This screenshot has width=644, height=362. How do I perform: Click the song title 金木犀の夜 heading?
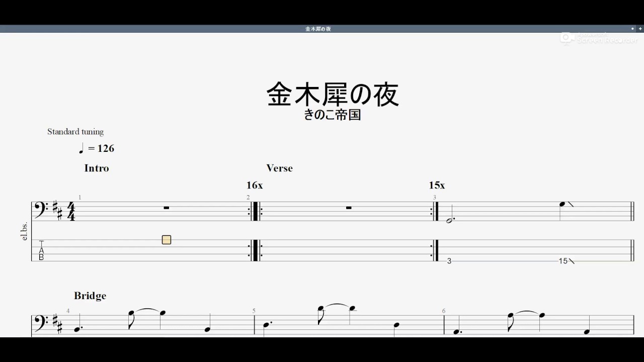click(x=333, y=94)
